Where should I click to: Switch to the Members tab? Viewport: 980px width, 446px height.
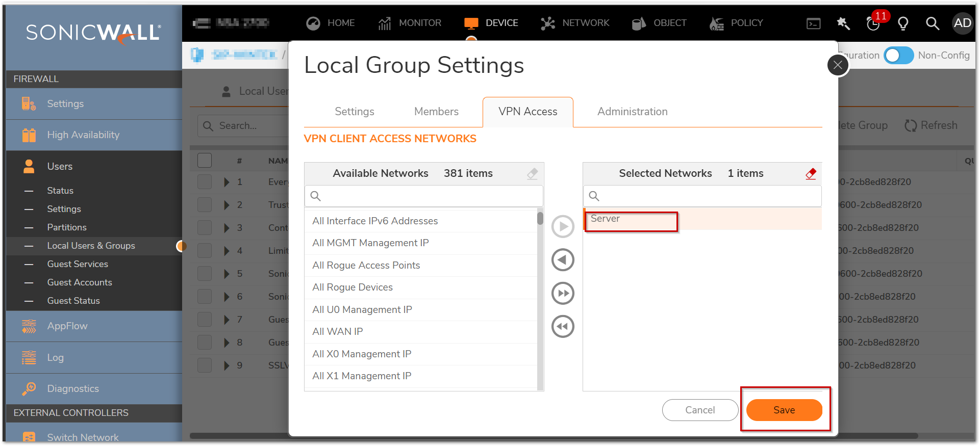(436, 112)
